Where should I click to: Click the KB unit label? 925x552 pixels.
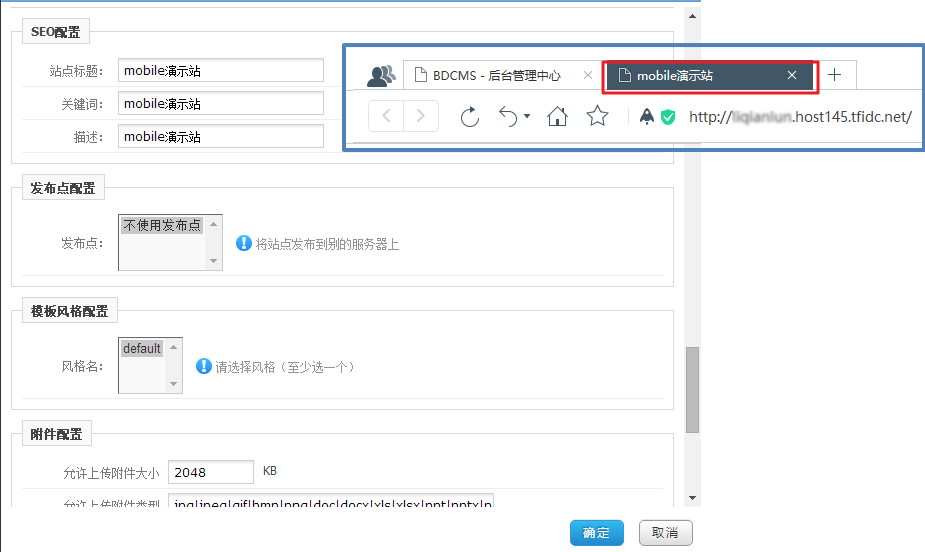[270, 471]
